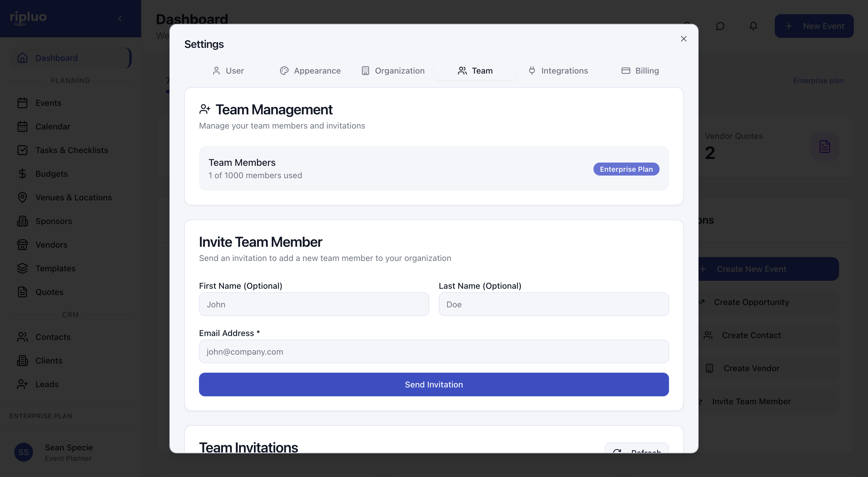Open the Calendar page

[71, 126]
